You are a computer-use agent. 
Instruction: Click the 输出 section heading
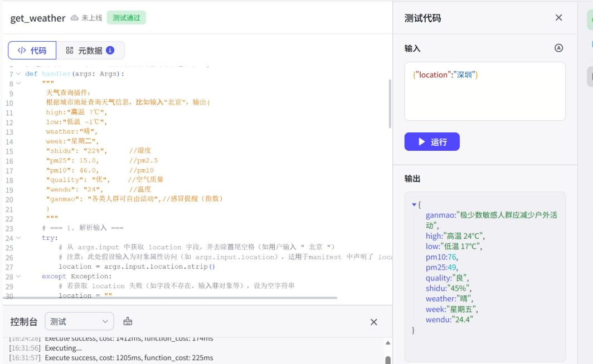(412, 179)
